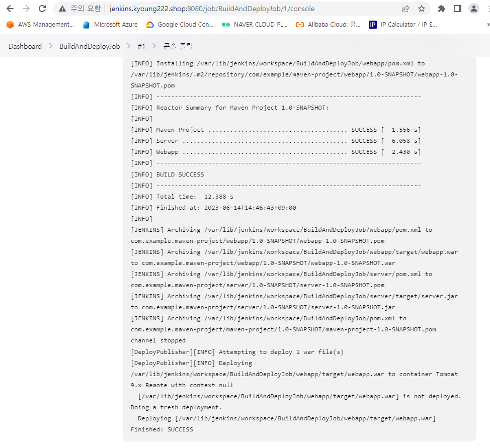Click the share page icon in address bar

[405, 9]
